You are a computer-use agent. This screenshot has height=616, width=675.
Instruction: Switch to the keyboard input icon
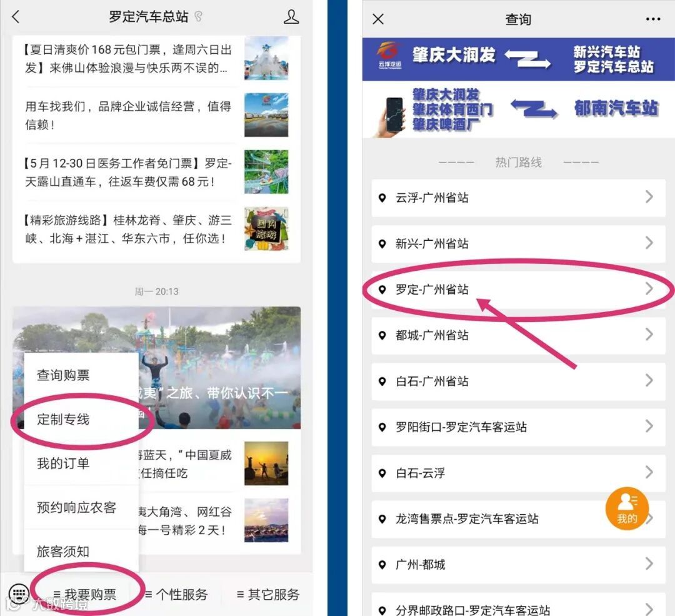pyautogui.click(x=19, y=593)
